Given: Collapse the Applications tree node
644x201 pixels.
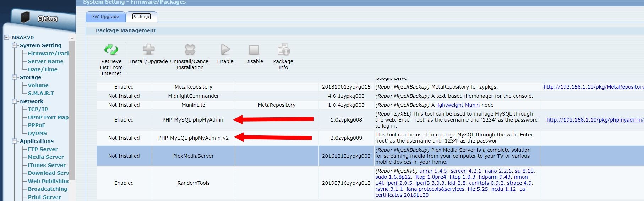Looking at the screenshot, I should [15, 141].
